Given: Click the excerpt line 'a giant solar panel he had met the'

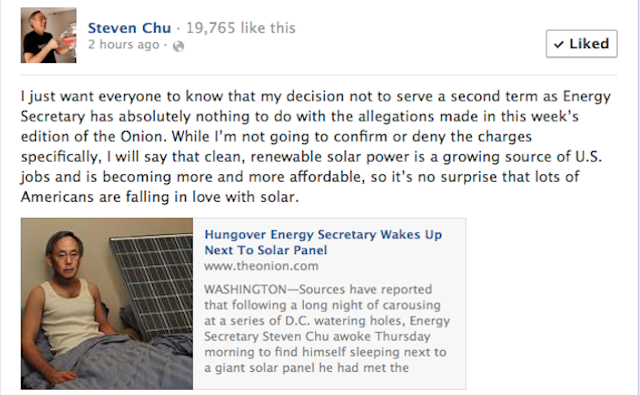Looking at the screenshot, I should 306,368.
